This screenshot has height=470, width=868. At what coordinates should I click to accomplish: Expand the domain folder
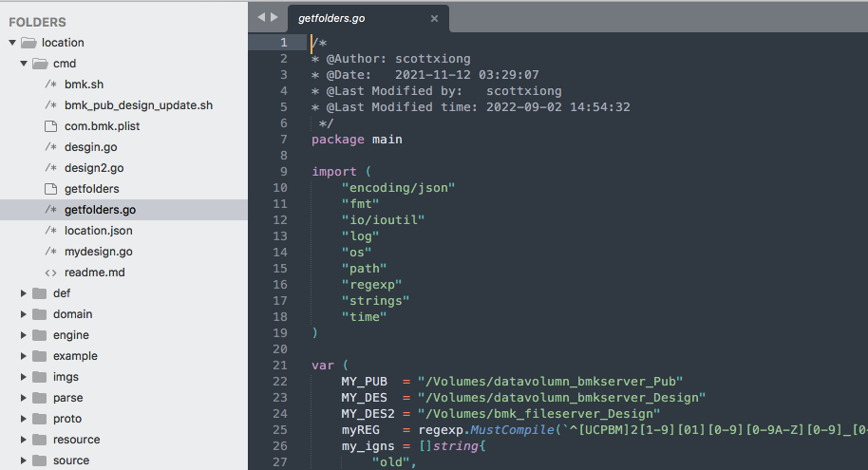pyautogui.click(x=23, y=314)
